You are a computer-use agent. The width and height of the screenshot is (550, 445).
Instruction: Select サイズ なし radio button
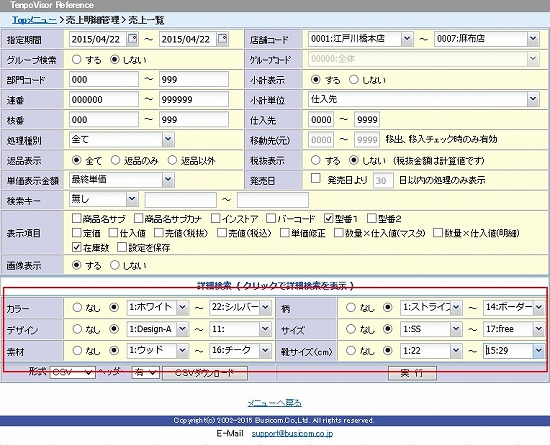coord(351,329)
